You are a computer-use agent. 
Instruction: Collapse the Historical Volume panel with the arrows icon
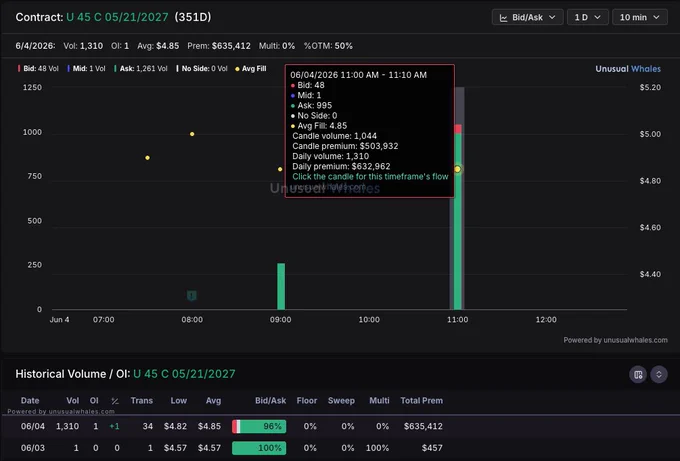659,375
